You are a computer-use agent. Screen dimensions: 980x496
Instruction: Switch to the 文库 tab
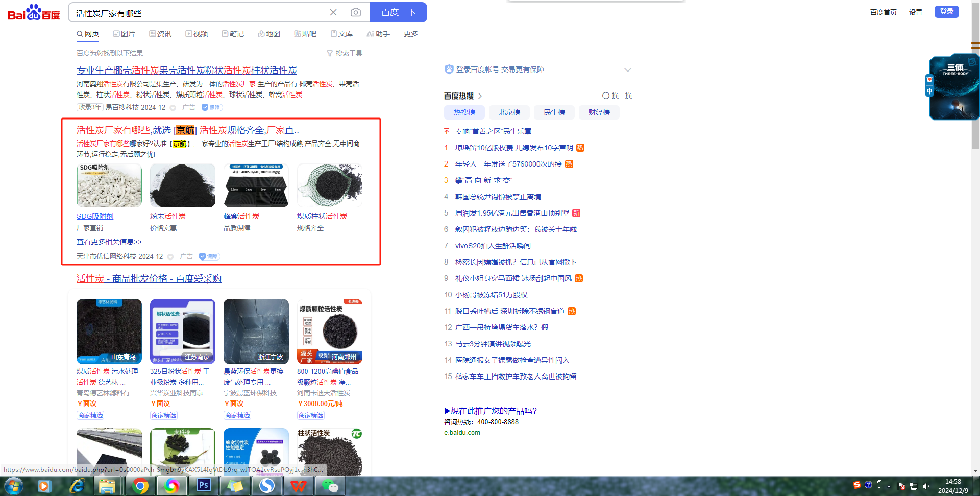coord(341,34)
